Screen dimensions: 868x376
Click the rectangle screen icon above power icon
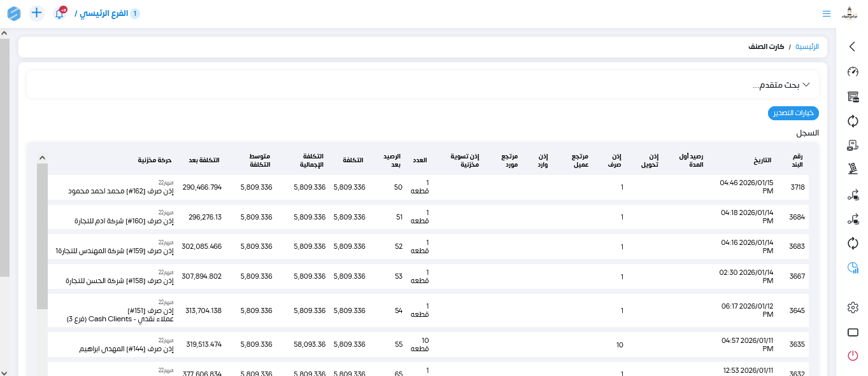(853, 332)
